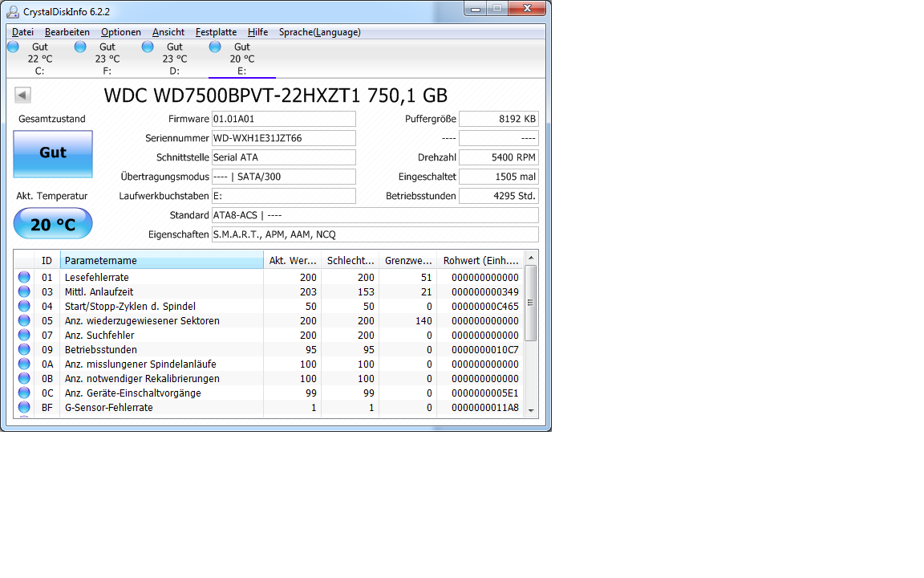Select Start/Stopp-Zyklen d. Spindel row text
Viewport: 924px width, 578px height.
(x=130, y=306)
